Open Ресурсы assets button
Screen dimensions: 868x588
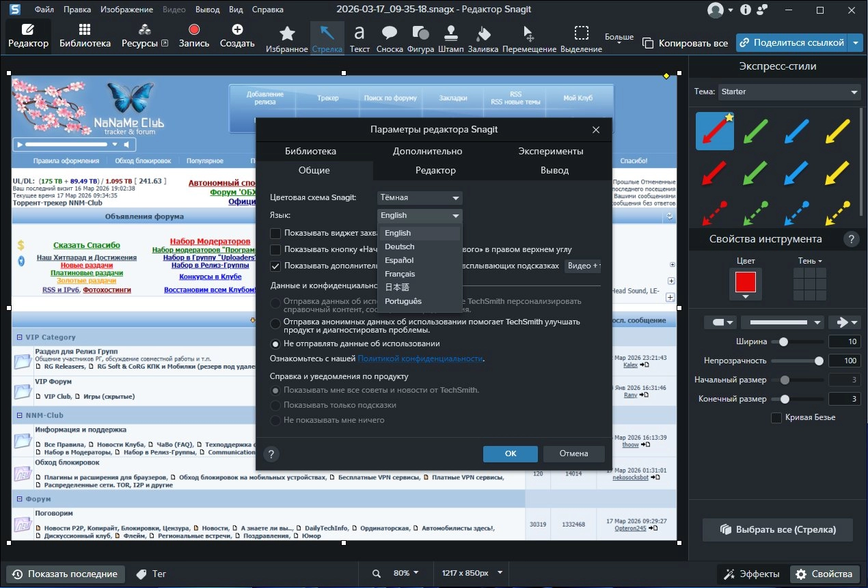[x=144, y=36]
